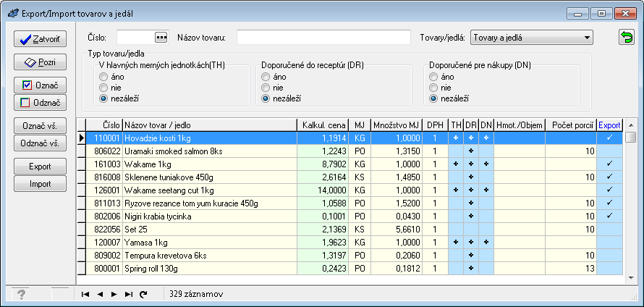Viewport: 644px width, 307px height.
Task: Click the blue Export column header
Action: [609, 125]
